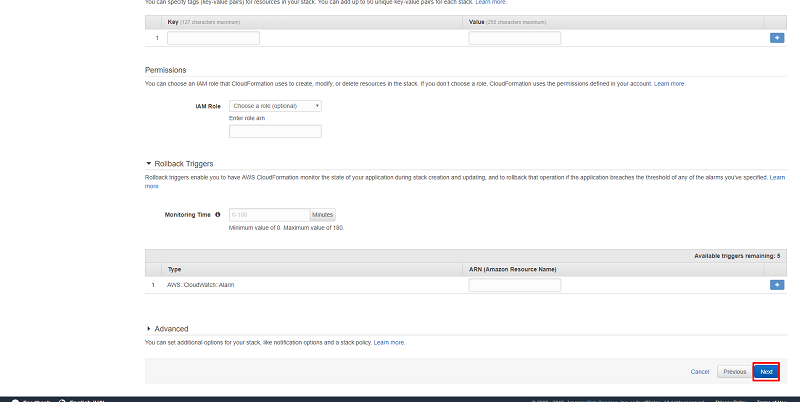
Task: Open Learn more link for tags
Action: click(491, 3)
